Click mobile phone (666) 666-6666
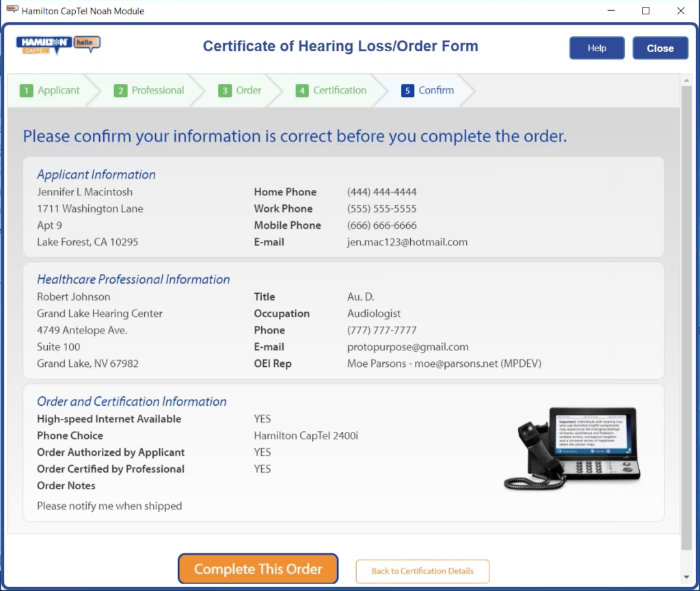This screenshot has width=700, height=591. pyautogui.click(x=381, y=225)
